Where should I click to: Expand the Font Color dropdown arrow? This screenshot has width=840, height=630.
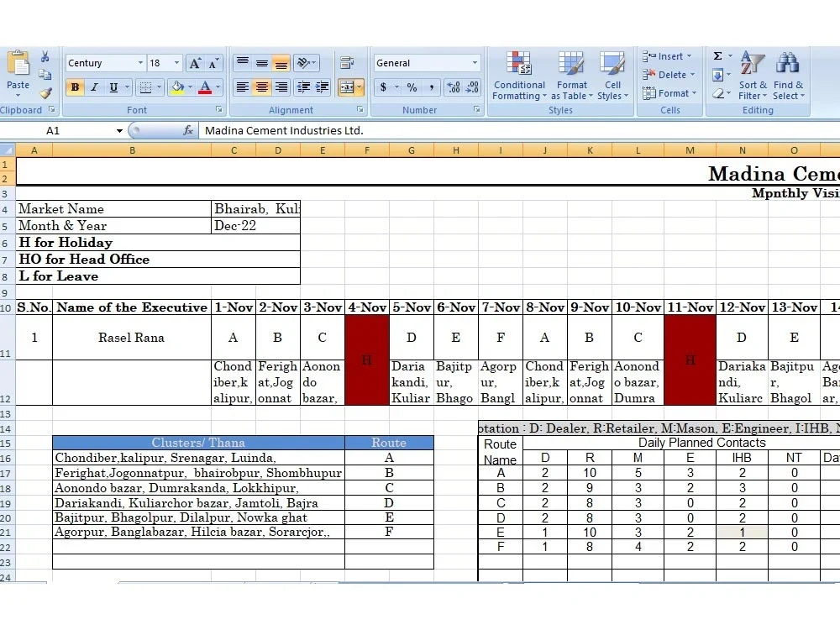(218, 87)
